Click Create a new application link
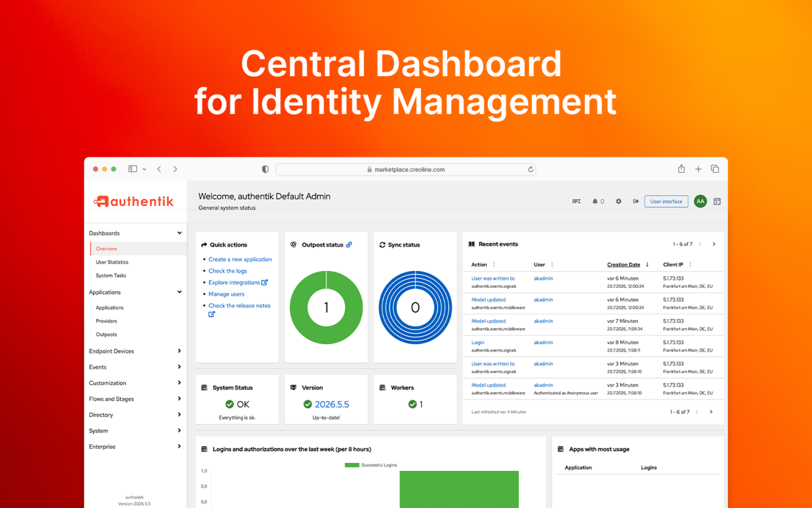The width and height of the screenshot is (812, 508). [240, 259]
